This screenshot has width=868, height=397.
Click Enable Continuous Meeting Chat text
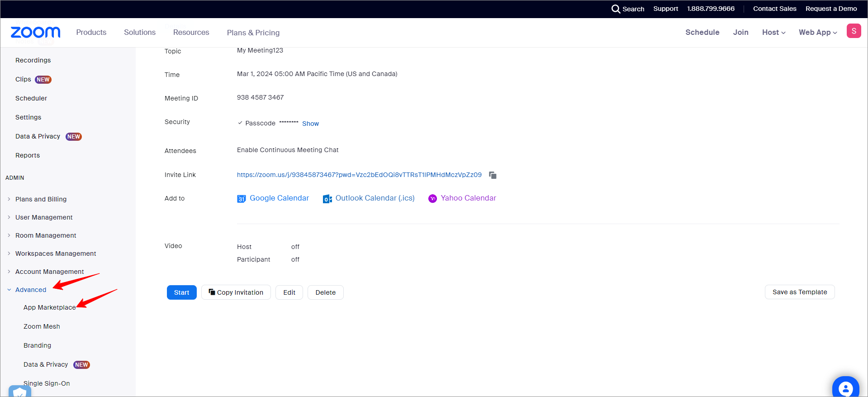288,150
